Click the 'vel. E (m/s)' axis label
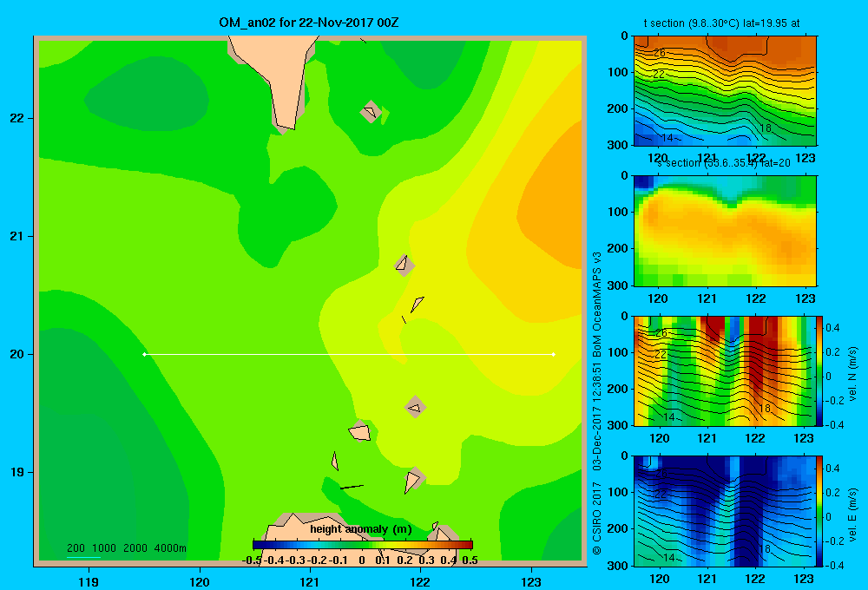 click(x=853, y=515)
